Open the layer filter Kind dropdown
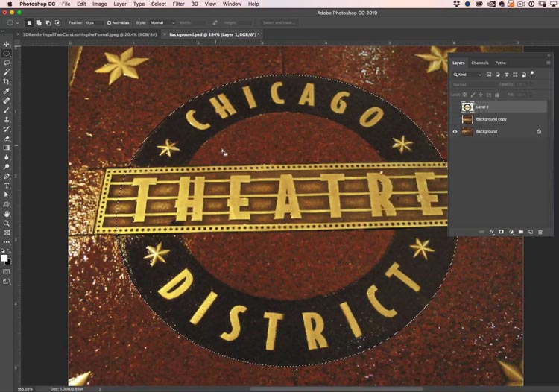Viewport: 559px width, 392px height. pos(468,75)
